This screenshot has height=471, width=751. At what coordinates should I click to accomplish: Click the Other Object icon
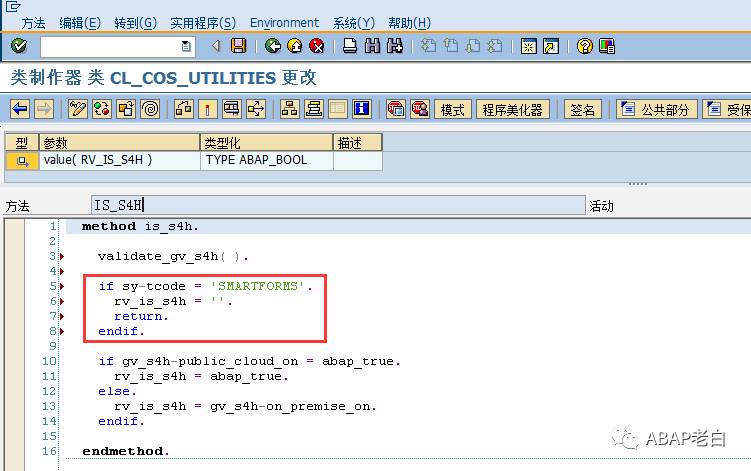tap(126, 109)
